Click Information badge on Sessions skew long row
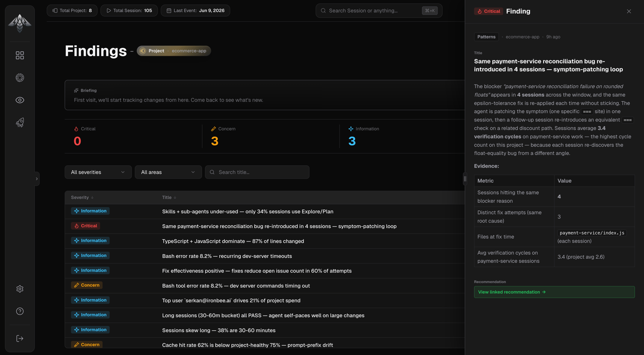This screenshot has height=355, width=644. pos(90,330)
